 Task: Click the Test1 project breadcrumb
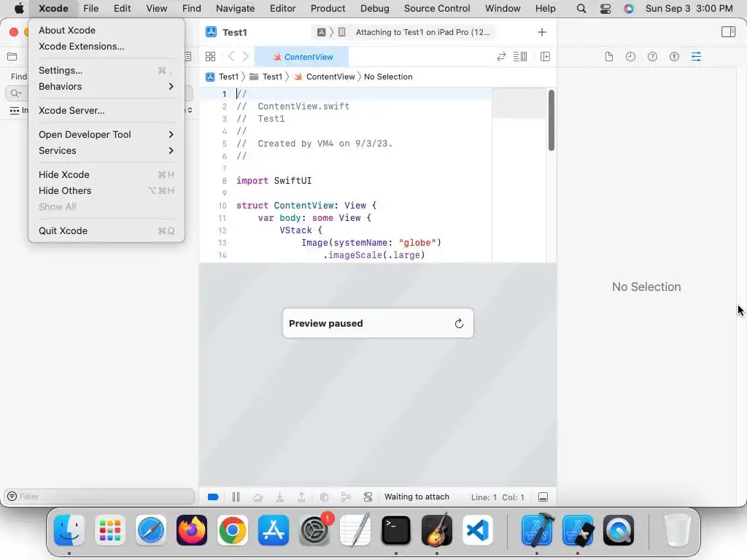(x=222, y=77)
